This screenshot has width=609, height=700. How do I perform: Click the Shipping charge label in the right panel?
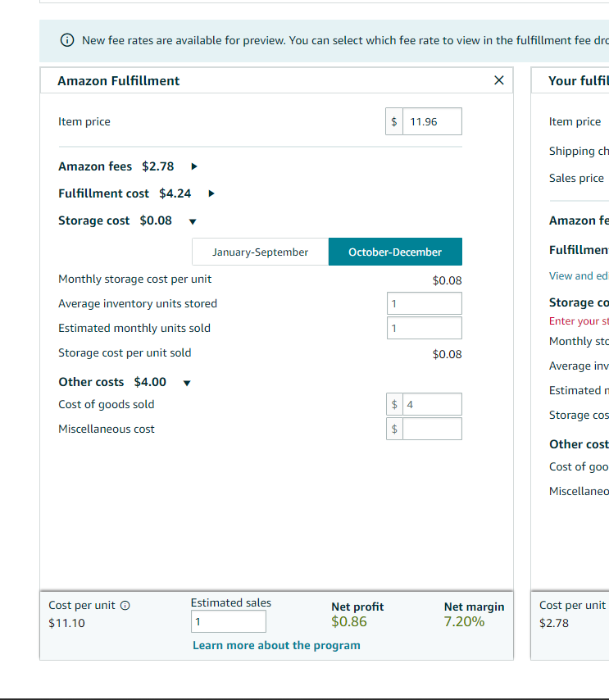[x=579, y=151]
